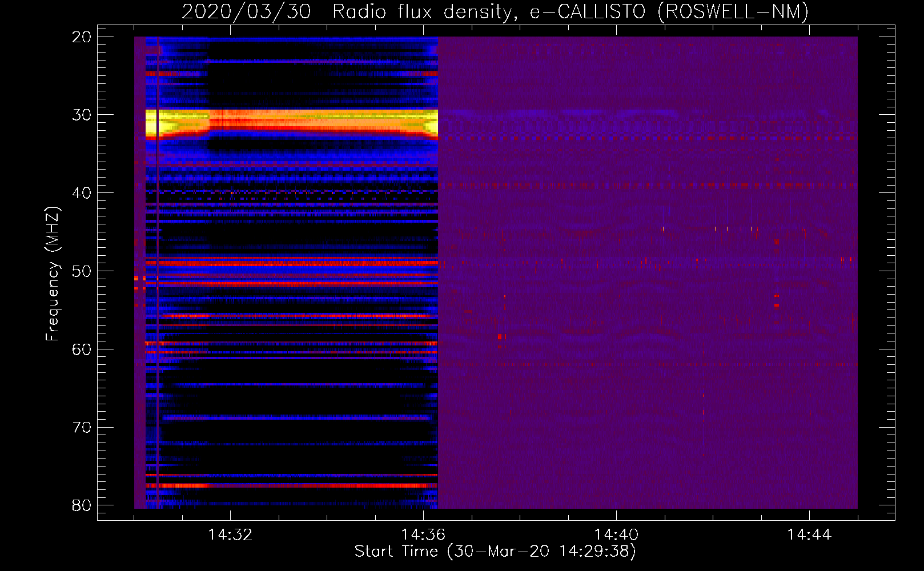Click the plot title "Radio flux density, e-CALLISTO (ROSWELL-NM)"

pos(571,11)
